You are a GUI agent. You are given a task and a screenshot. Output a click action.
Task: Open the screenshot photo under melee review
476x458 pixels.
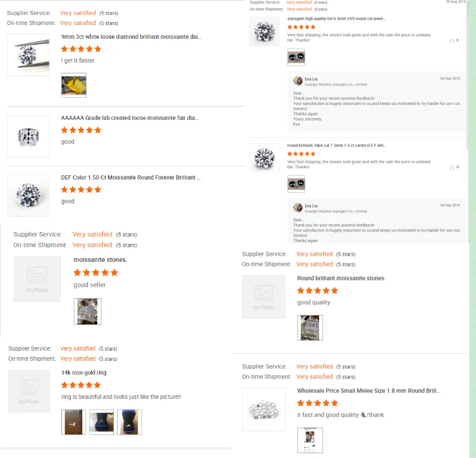click(x=310, y=440)
